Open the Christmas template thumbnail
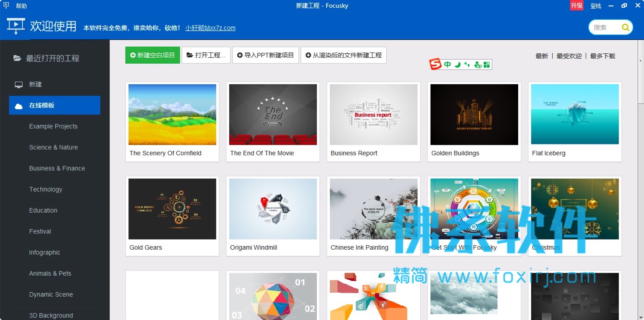The image size is (644, 320). click(x=575, y=209)
